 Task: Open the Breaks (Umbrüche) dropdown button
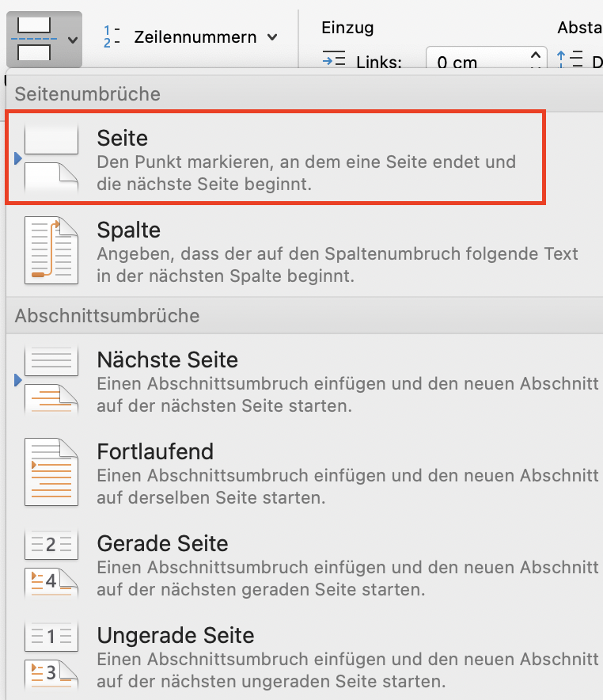coord(44,40)
